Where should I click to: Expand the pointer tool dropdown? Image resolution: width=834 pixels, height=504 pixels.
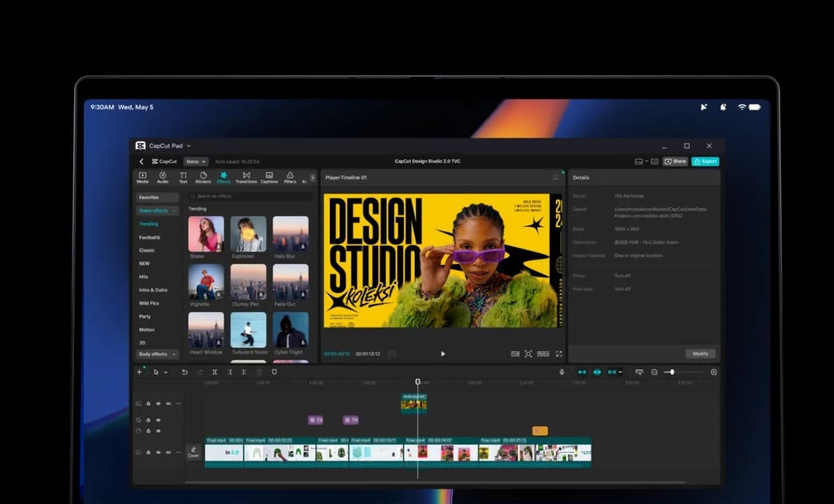[x=166, y=372]
